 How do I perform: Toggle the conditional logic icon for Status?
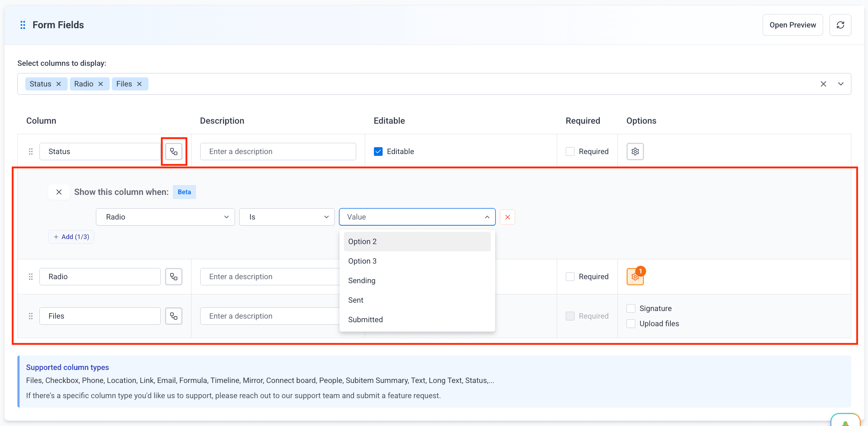174,152
